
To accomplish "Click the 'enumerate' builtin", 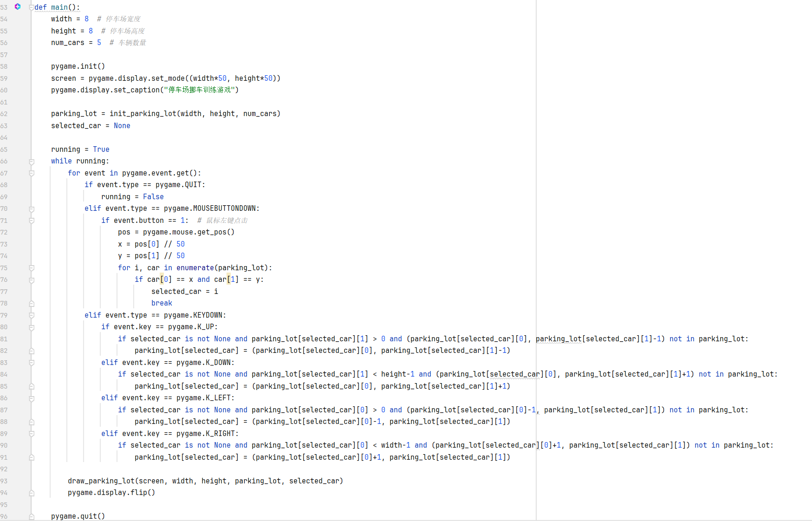I will 195,268.
